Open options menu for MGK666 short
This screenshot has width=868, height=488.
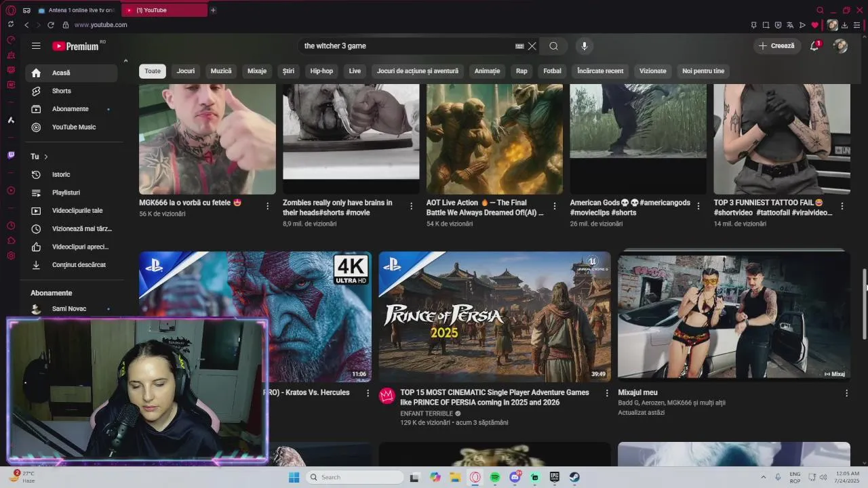click(x=267, y=206)
